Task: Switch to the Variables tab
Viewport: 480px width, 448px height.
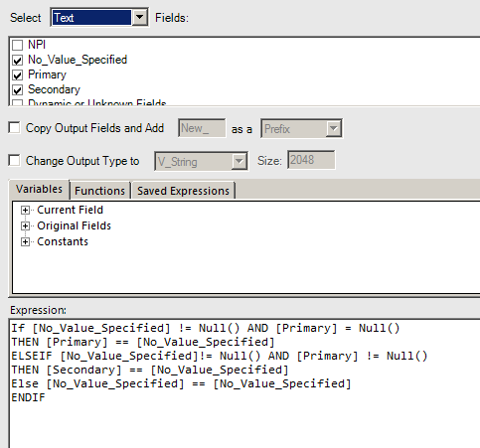Action: pyautogui.click(x=39, y=189)
